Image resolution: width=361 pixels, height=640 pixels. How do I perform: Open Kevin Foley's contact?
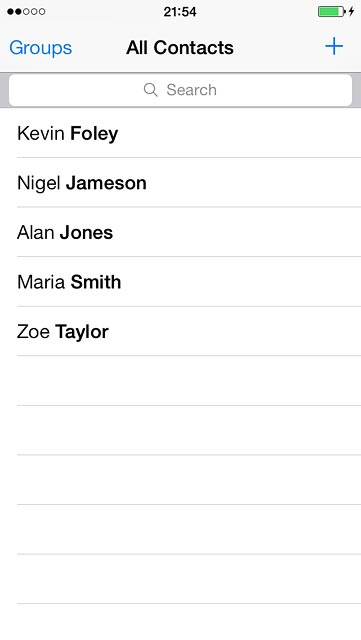click(x=180, y=133)
